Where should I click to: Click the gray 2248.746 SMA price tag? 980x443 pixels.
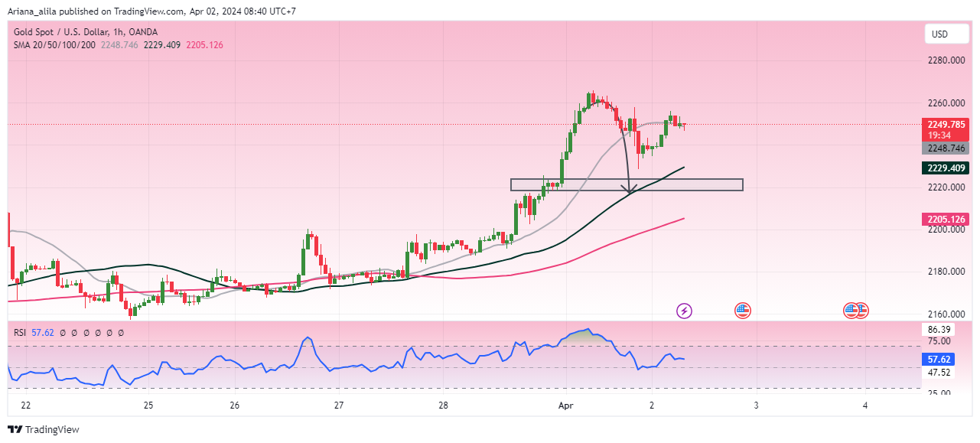(x=946, y=148)
